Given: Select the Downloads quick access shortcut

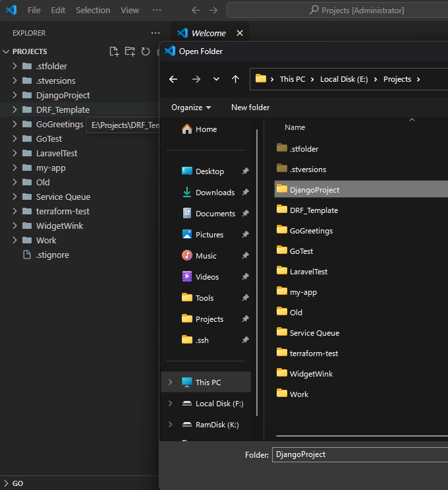Looking at the screenshot, I should 214,193.
